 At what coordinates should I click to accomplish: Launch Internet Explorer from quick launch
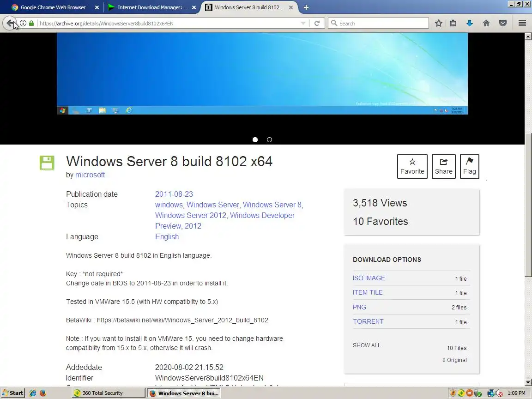[x=33, y=393]
